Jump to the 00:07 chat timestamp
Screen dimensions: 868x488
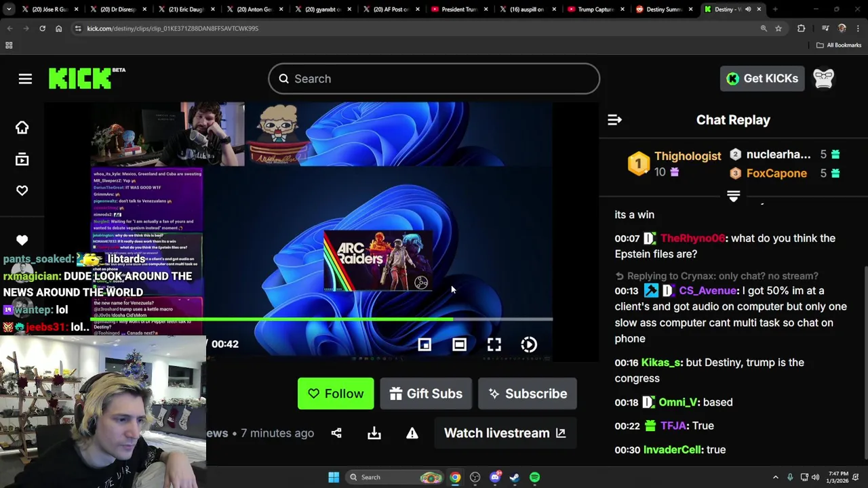click(x=627, y=239)
